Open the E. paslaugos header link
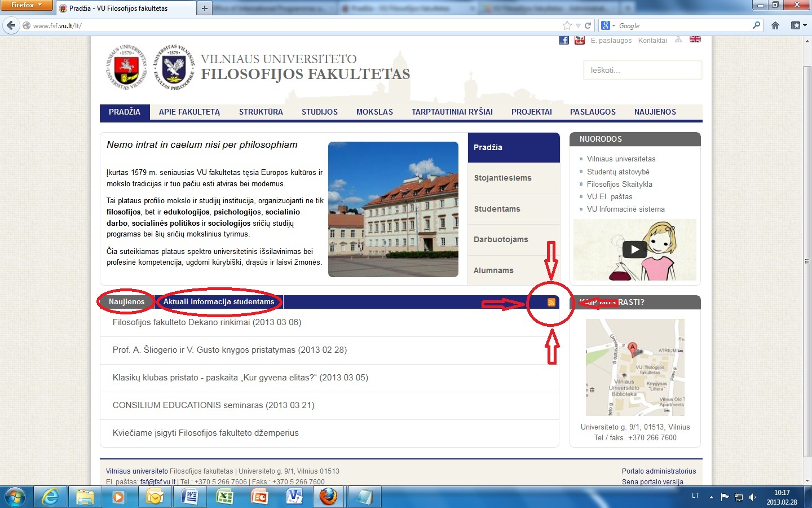The height and width of the screenshot is (508, 812). click(611, 41)
